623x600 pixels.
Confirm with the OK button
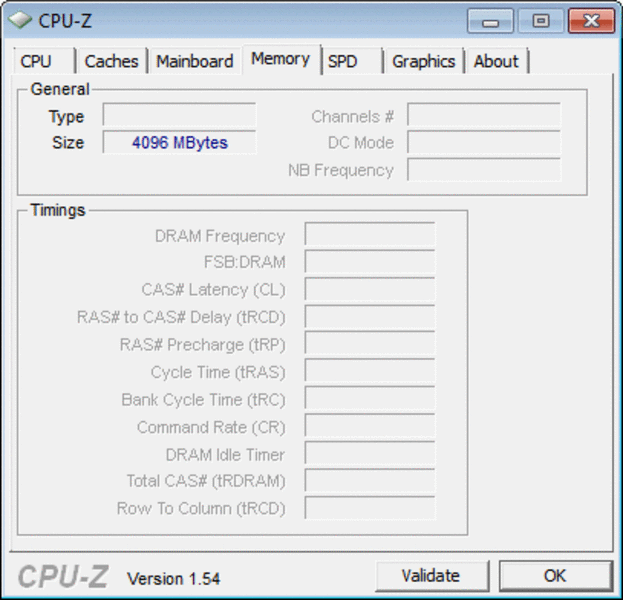coord(555,576)
